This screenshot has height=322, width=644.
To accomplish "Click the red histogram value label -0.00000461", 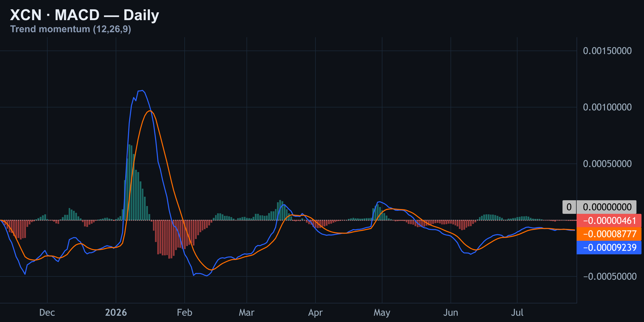I will pos(609,221).
